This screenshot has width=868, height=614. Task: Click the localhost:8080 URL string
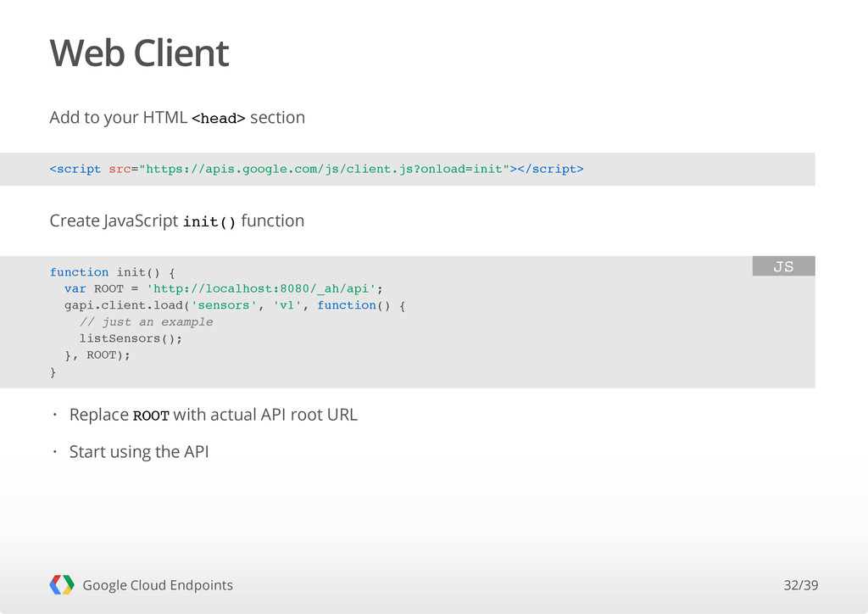pyautogui.click(x=261, y=289)
